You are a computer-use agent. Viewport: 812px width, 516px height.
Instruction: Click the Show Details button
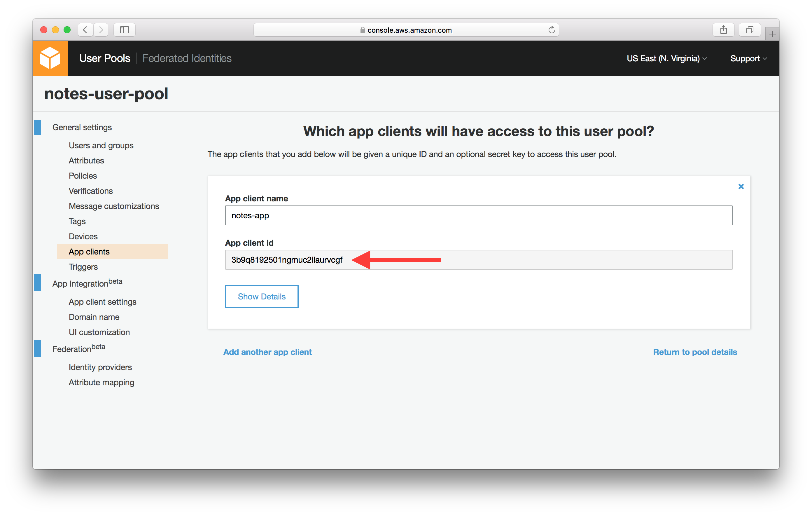point(262,296)
